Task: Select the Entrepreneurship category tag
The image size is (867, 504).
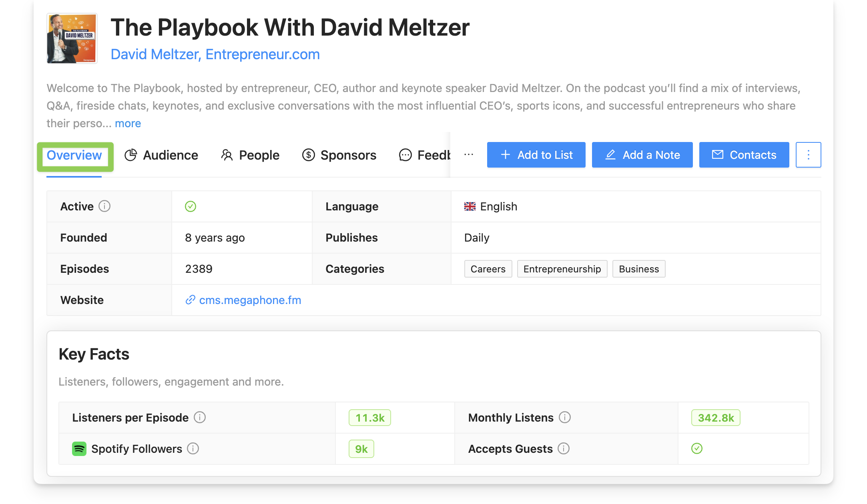Action: click(x=562, y=269)
